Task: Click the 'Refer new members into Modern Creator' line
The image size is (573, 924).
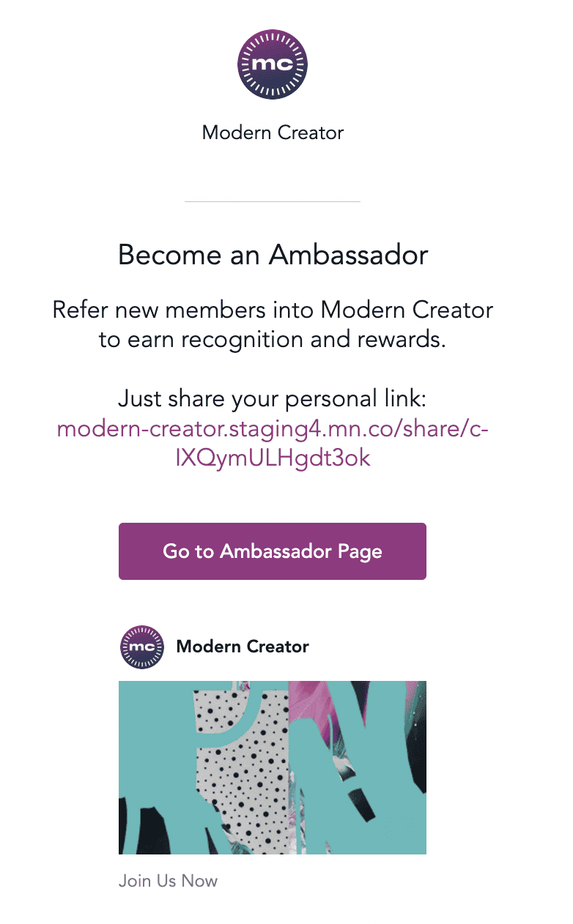Action: pos(273,309)
